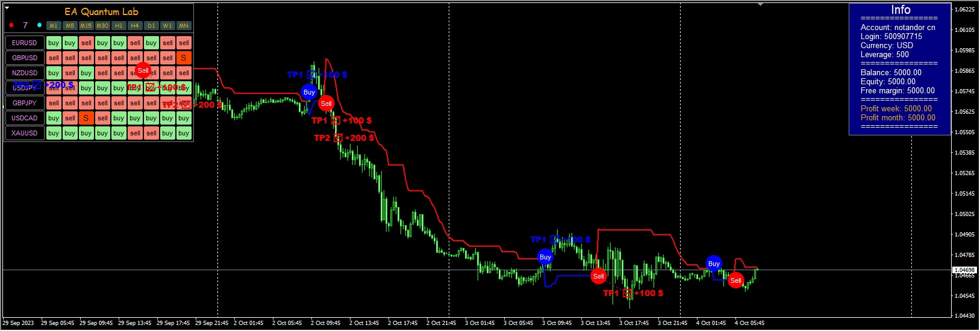
Task: Click the orange S cell in the USDCAD row
Action: click(86, 118)
